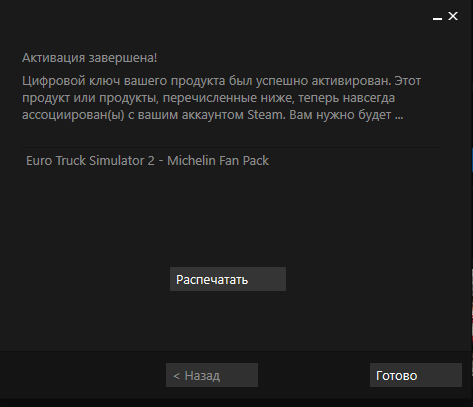Click the 'Michelin Fan Pack' part of the product name
473x407 pixels.
(x=218, y=161)
